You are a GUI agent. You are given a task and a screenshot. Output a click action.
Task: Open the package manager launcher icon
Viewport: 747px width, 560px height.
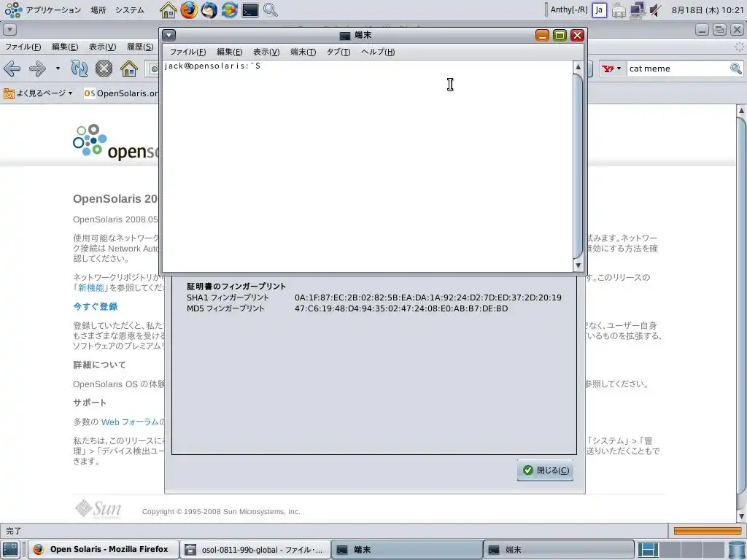point(229,9)
